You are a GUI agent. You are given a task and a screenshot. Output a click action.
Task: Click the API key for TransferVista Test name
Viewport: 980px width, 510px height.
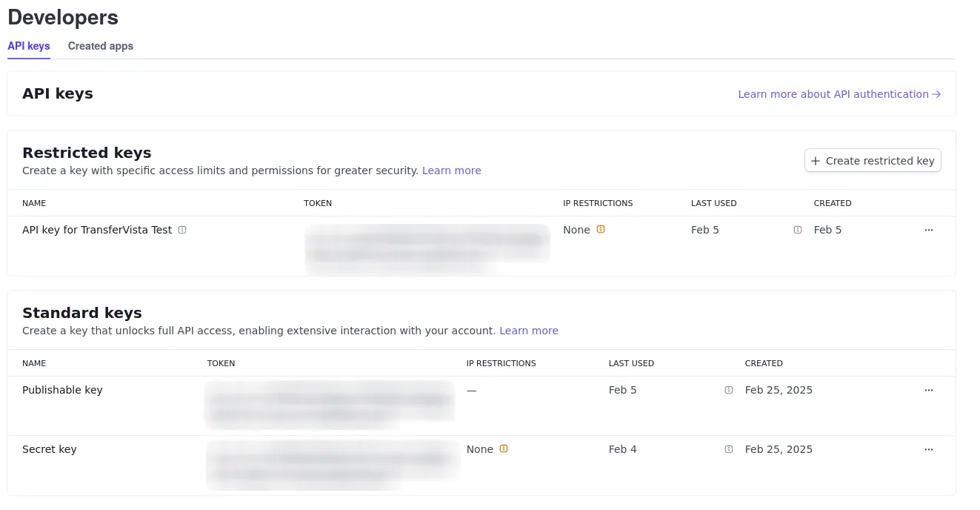point(97,230)
